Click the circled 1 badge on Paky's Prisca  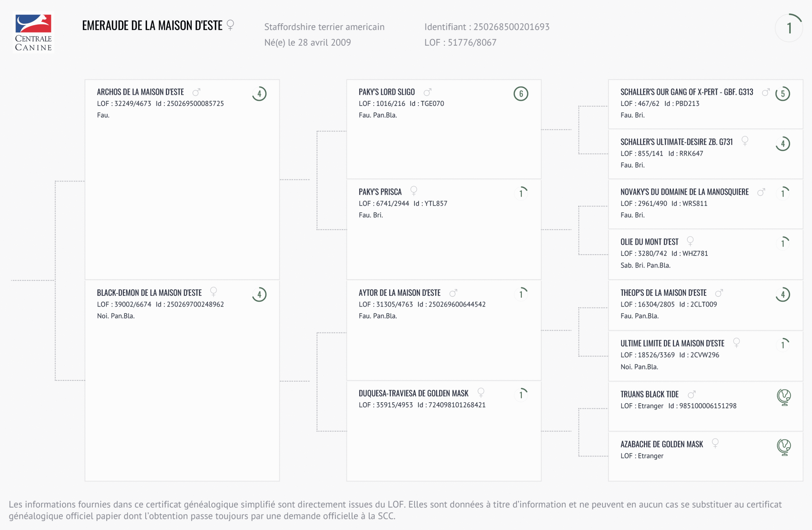(x=521, y=193)
